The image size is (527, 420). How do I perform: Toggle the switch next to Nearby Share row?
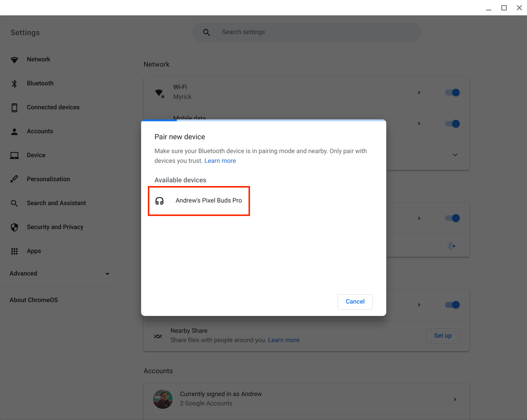pyautogui.click(x=452, y=305)
